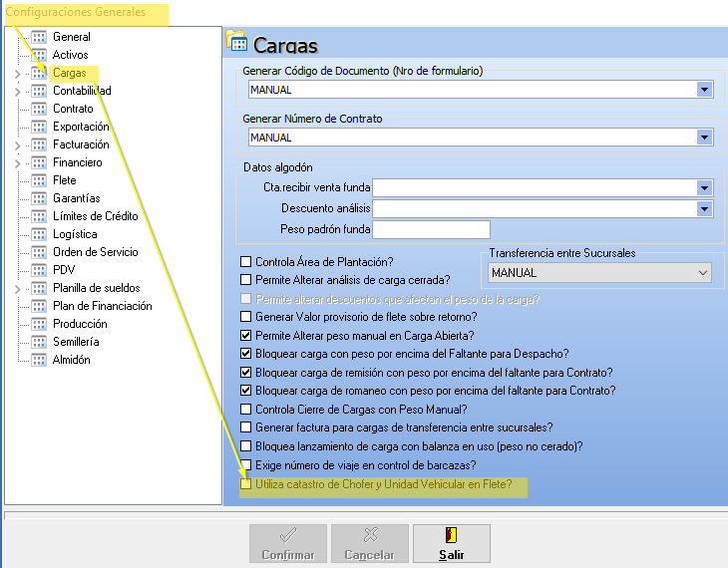
Task: Select General in the settings tree
Action: click(72, 37)
